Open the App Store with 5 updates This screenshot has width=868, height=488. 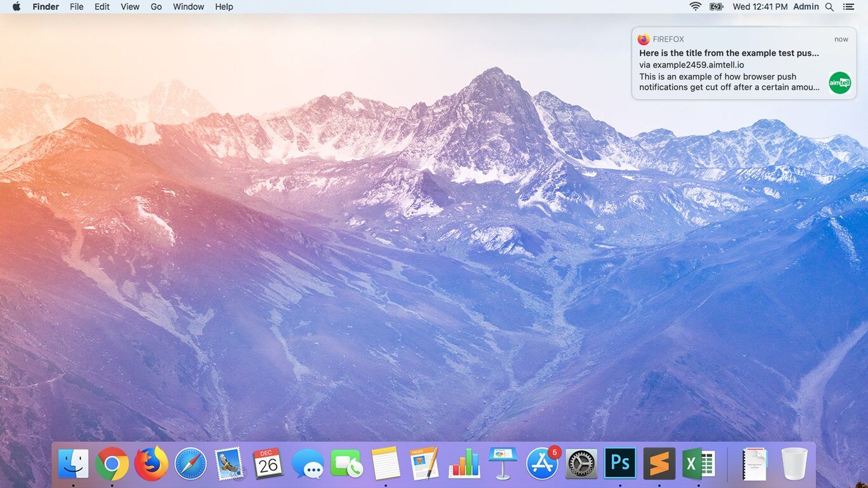point(542,464)
